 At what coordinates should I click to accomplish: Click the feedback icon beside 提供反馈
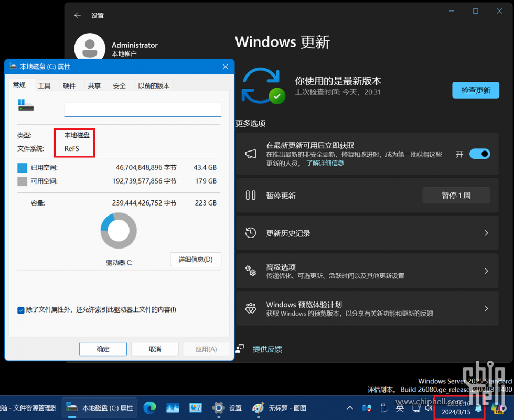point(240,349)
